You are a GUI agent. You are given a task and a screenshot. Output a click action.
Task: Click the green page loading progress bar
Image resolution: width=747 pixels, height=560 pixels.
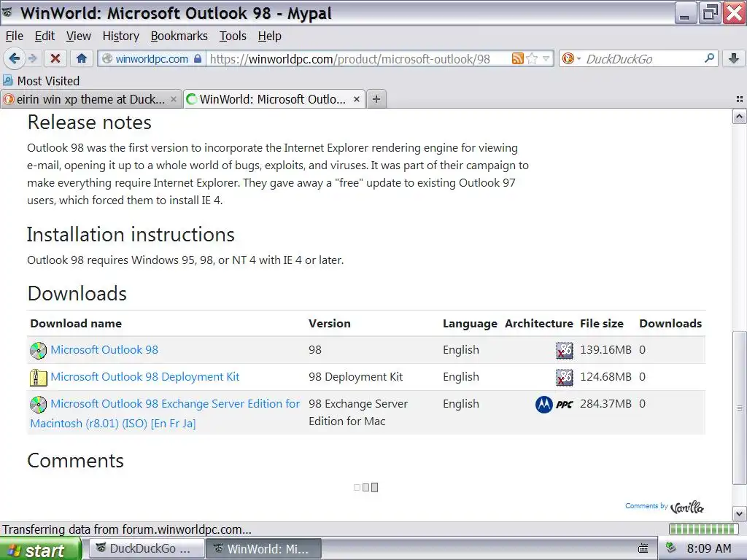(x=703, y=529)
